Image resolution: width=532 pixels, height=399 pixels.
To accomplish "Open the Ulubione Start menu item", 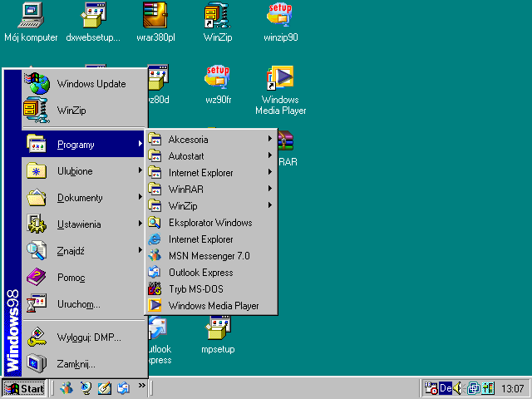I will tap(85, 171).
